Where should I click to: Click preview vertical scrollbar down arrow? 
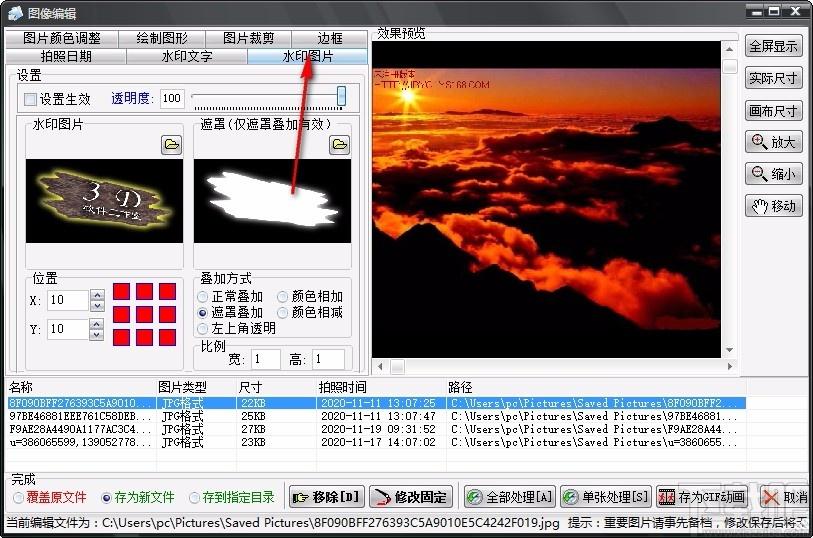coord(730,350)
